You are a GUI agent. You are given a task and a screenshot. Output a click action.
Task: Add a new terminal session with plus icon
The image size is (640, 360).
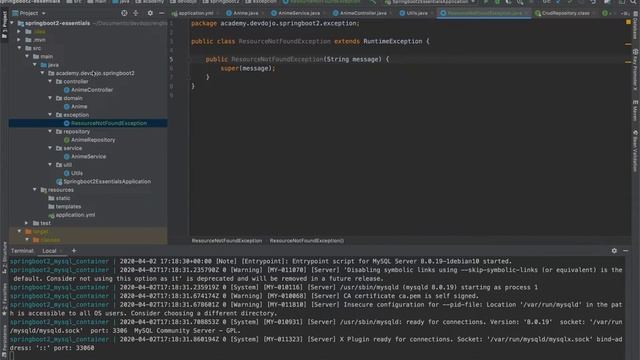74,251
